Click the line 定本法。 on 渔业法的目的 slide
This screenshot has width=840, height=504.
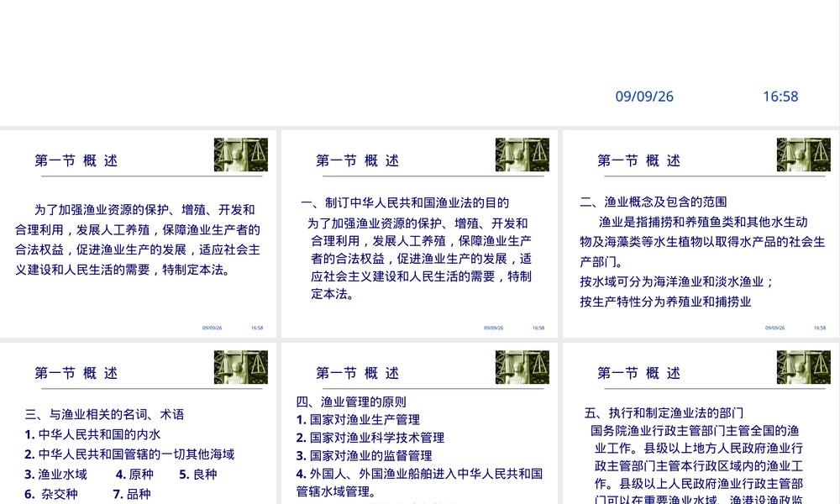click(x=332, y=294)
